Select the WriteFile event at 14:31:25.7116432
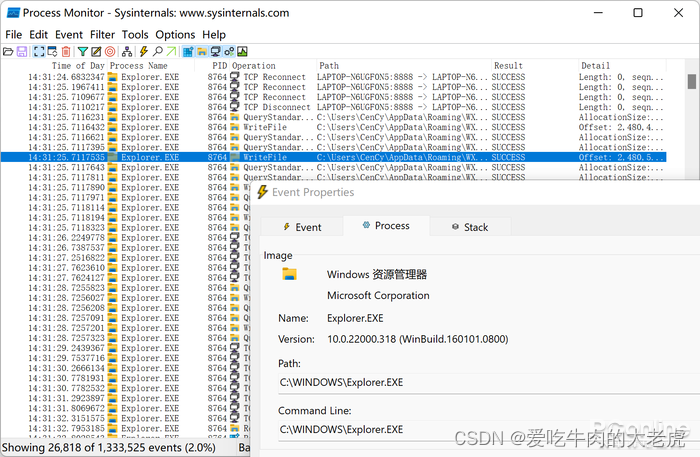Viewport: 700px width, 457px height. (333, 127)
